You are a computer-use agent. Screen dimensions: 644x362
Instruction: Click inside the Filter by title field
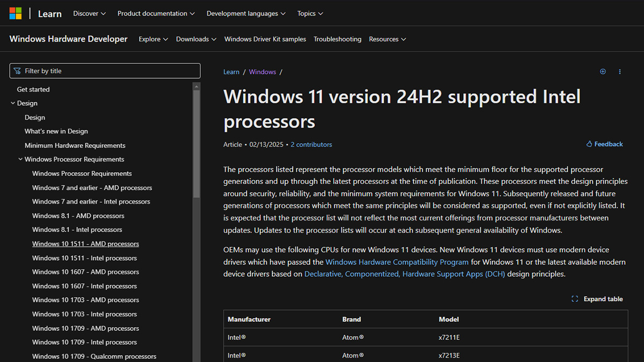coord(105,70)
